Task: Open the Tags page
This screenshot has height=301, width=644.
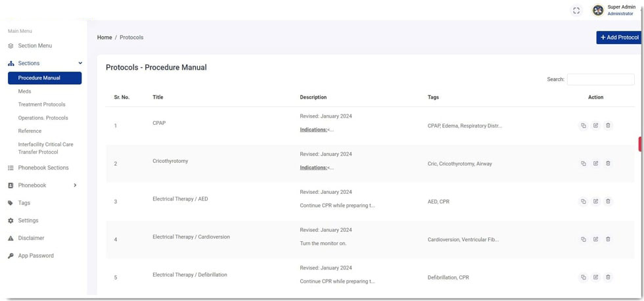Action: click(24, 203)
